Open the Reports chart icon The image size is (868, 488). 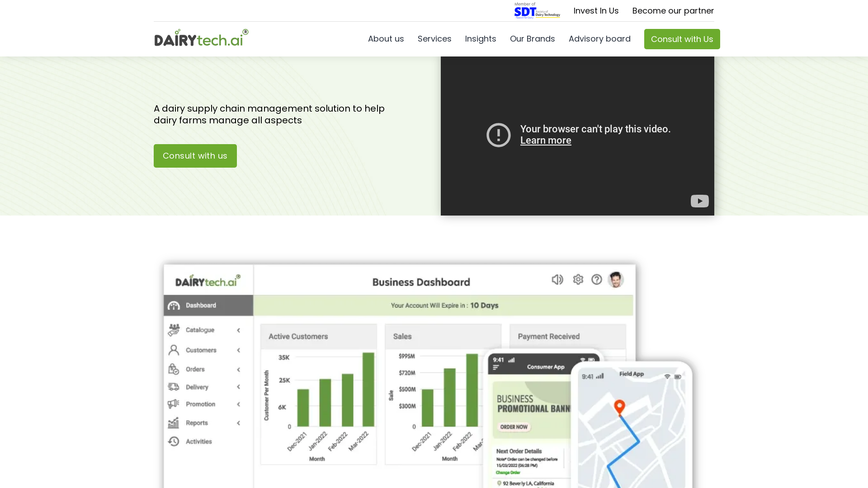tap(174, 422)
